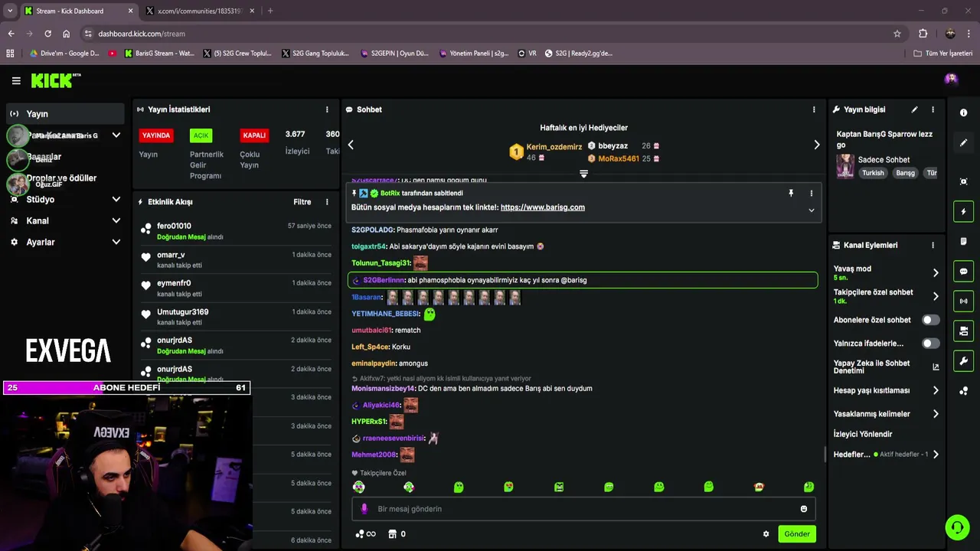This screenshot has height=551, width=980.
Task: Expand the Stüdyo sidebar section
Action: pyautogui.click(x=116, y=200)
